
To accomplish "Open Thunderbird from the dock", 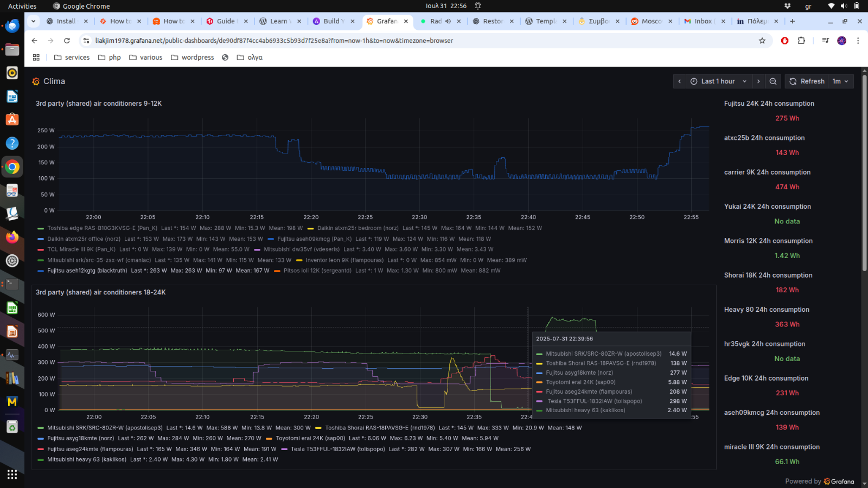I will click(12, 25).
